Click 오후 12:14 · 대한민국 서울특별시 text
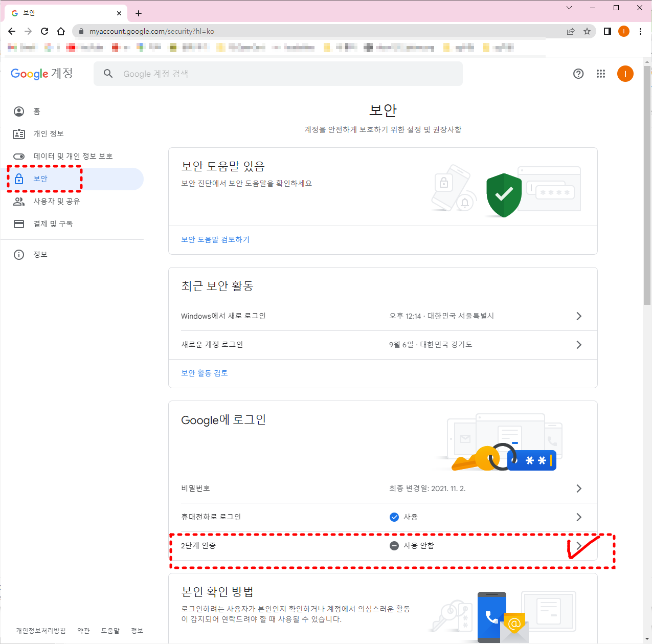This screenshot has height=644, width=652. coord(442,316)
